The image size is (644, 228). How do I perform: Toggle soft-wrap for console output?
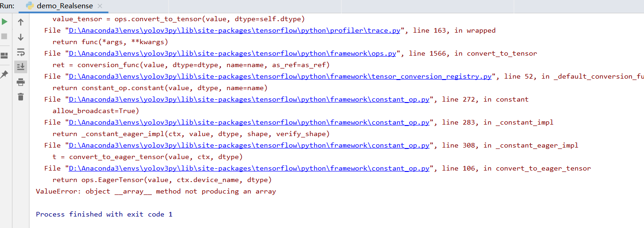(21, 52)
